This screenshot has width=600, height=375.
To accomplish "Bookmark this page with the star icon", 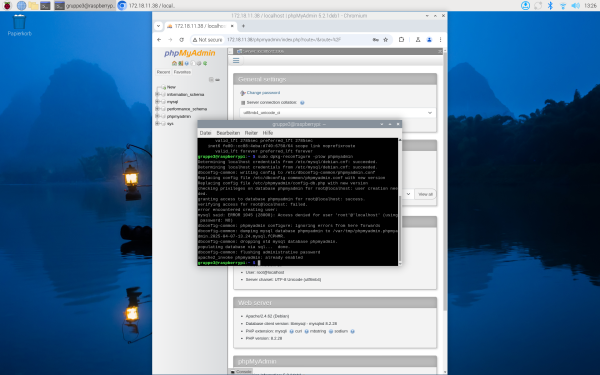I will (386, 39).
